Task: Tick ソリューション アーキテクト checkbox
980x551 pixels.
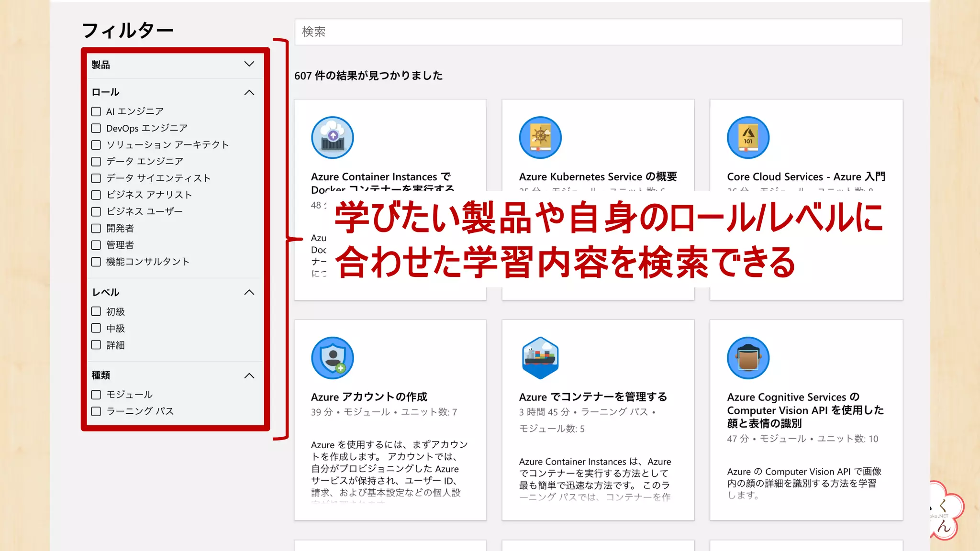Action: pyautogui.click(x=96, y=145)
